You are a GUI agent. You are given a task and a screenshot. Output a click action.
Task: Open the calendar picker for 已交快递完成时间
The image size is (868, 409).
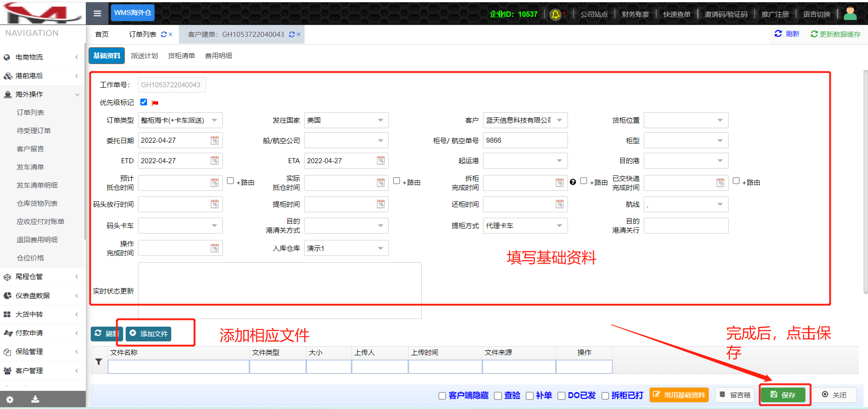[720, 183]
